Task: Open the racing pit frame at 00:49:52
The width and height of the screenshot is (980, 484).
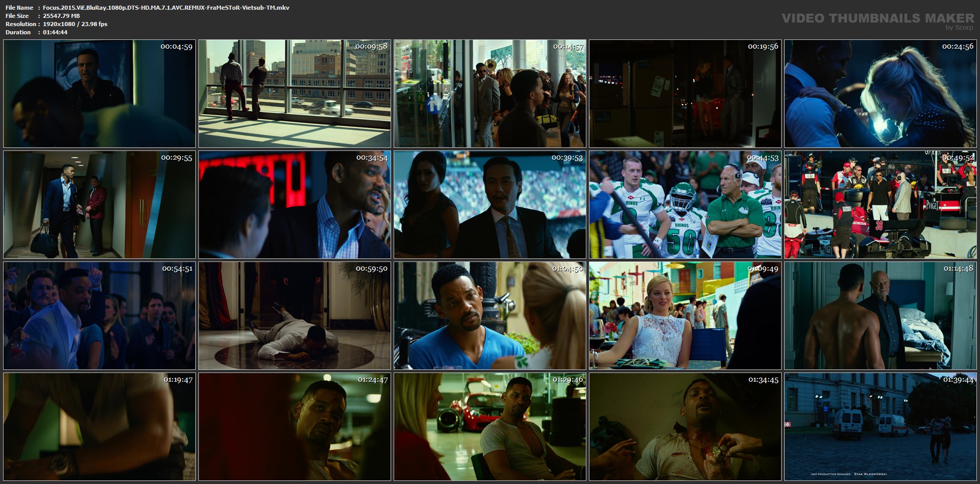Action: pyautogui.click(x=880, y=205)
